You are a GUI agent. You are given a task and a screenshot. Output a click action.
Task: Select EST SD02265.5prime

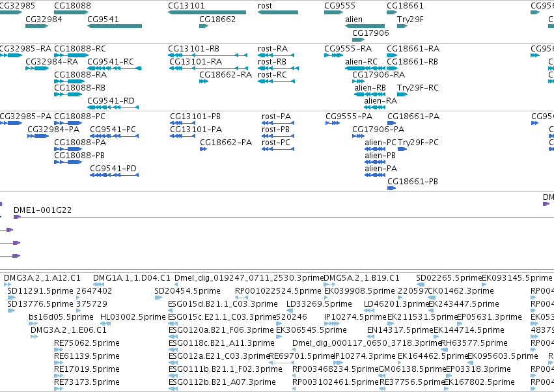click(x=449, y=278)
